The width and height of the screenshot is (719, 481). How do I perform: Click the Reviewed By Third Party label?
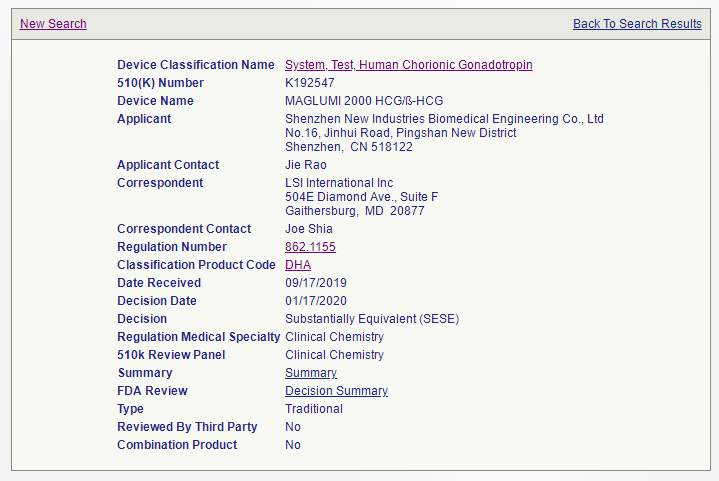coord(187,427)
